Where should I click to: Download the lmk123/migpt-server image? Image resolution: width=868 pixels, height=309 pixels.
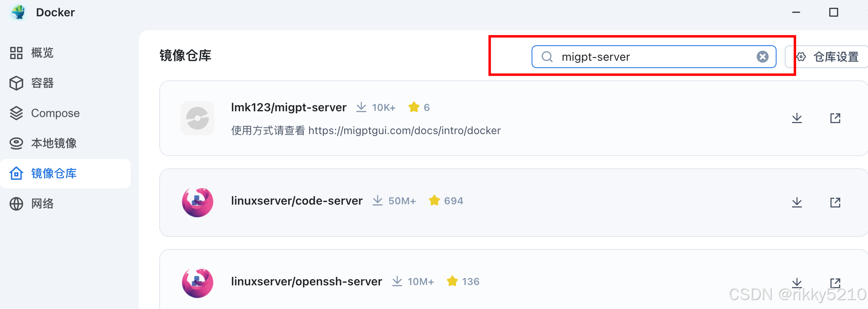(797, 118)
